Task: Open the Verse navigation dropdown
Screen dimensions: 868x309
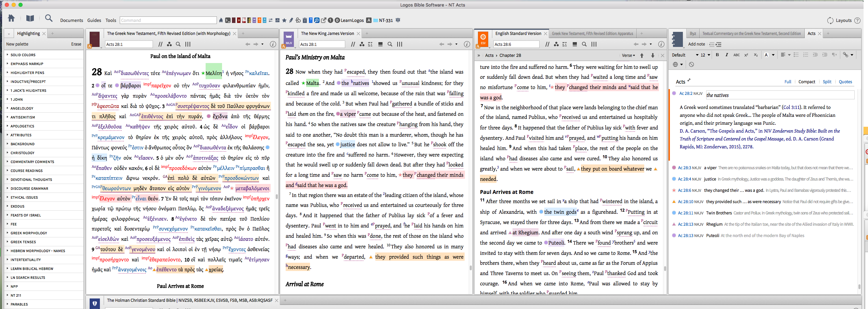Action: 628,55
